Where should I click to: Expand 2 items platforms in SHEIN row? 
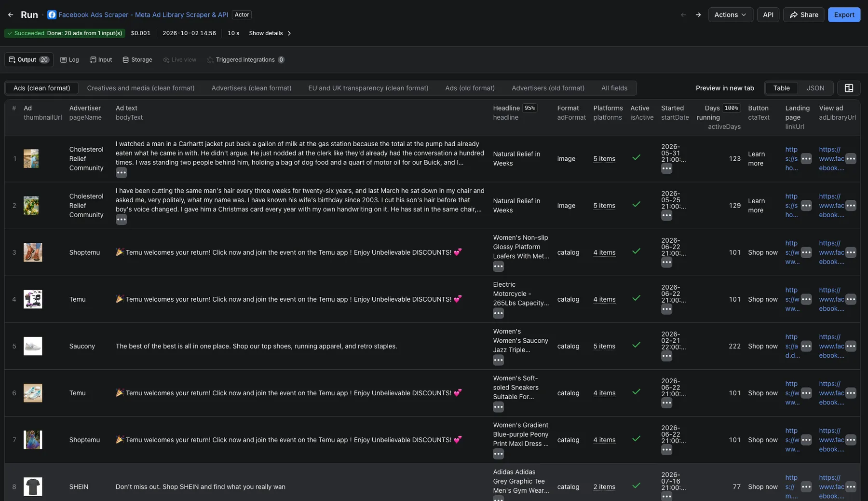pos(604,487)
